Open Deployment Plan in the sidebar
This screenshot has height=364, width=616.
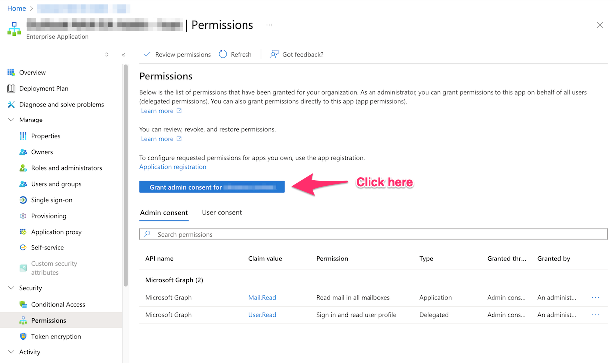click(44, 88)
